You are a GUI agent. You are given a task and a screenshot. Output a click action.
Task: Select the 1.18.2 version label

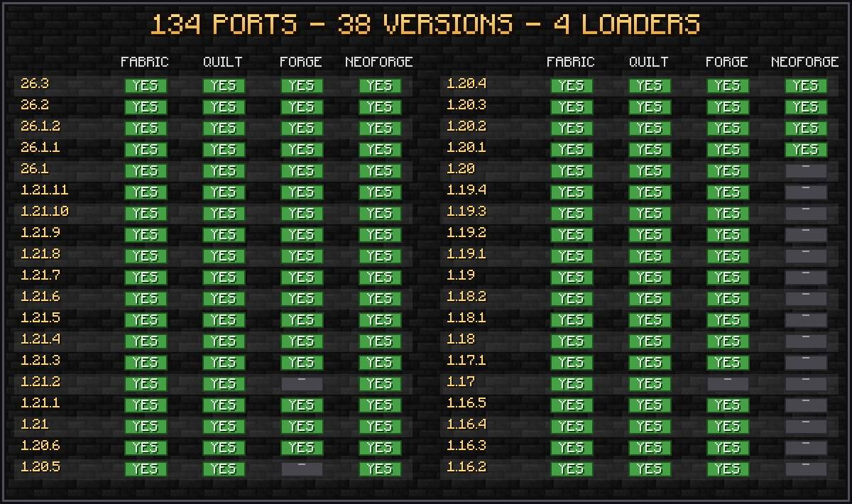(466, 297)
